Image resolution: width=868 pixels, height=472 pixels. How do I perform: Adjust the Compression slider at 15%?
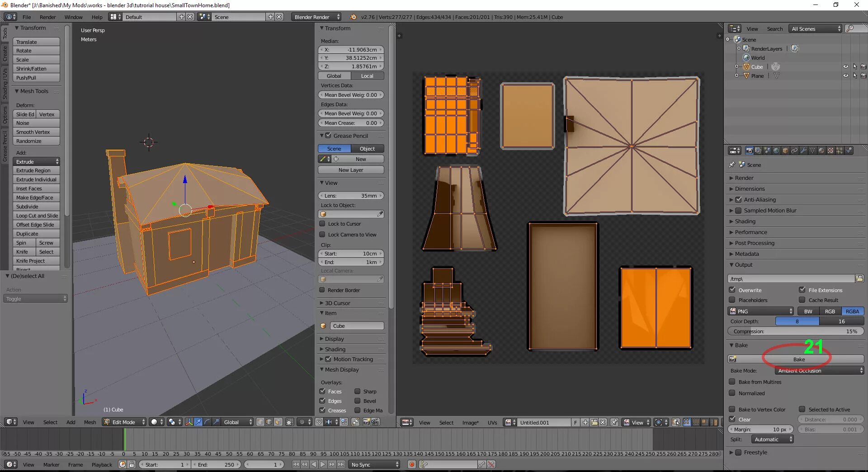796,331
